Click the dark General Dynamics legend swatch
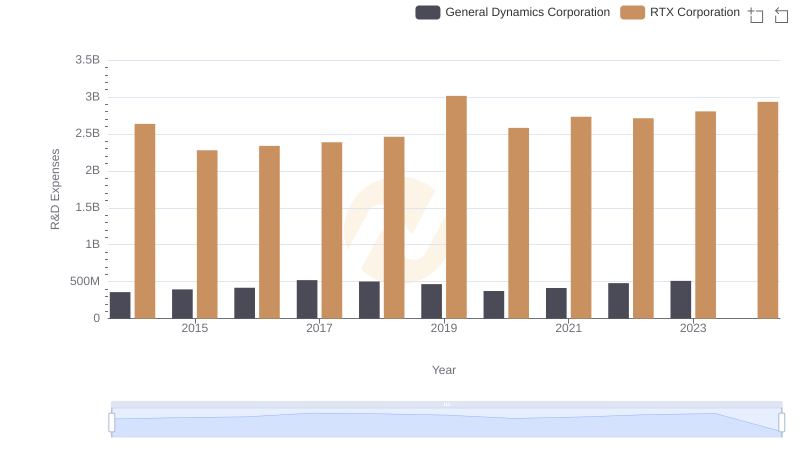The width and height of the screenshot is (800, 461). [428, 12]
